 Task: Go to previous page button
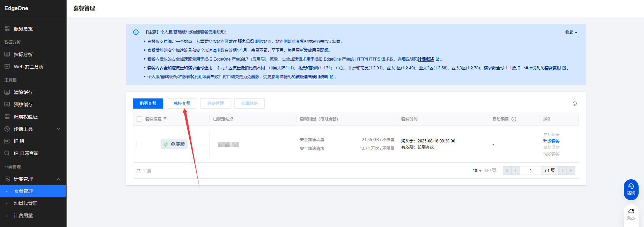pos(516,171)
